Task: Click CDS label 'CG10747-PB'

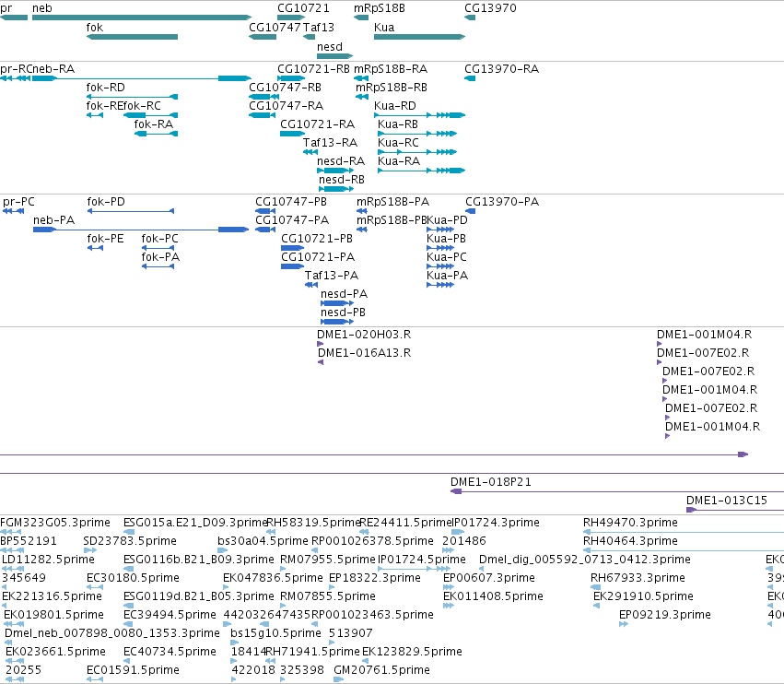Action: pyautogui.click(x=291, y=201)
